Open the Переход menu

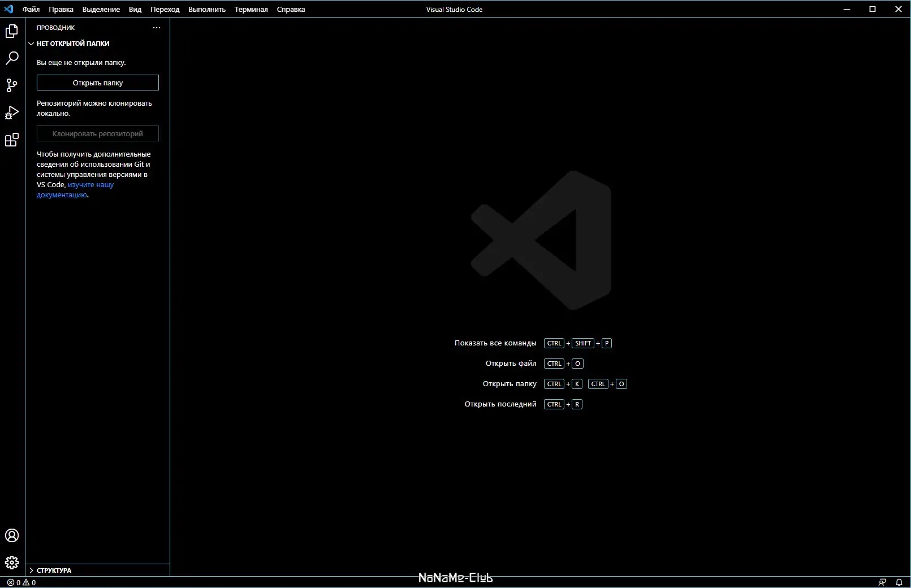165,9
